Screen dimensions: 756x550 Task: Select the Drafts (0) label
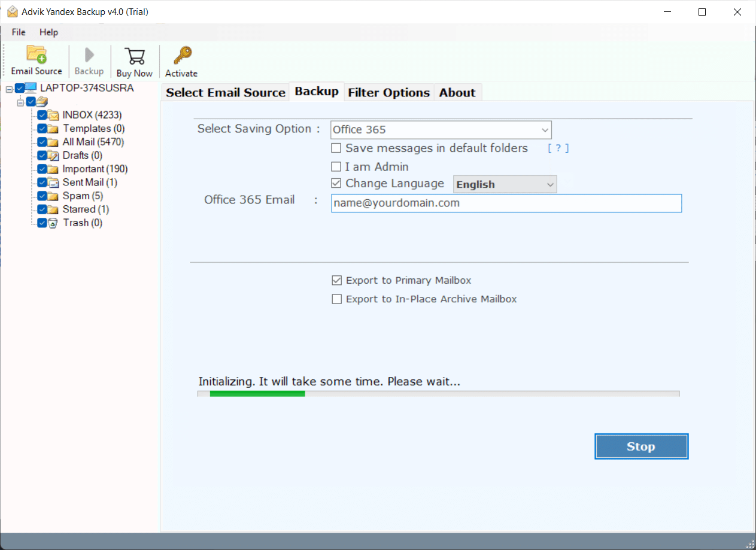[84, 156]
